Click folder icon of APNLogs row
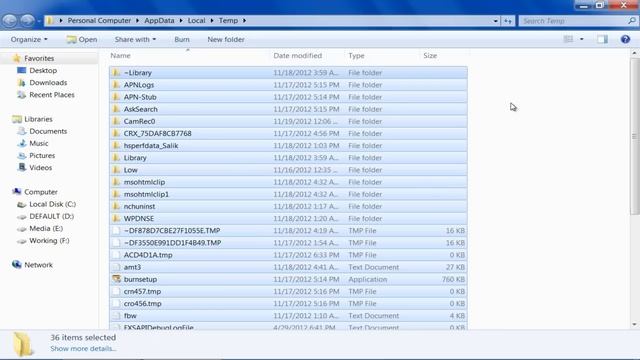Viewport: 640px width, 360px height. (116, 85)
